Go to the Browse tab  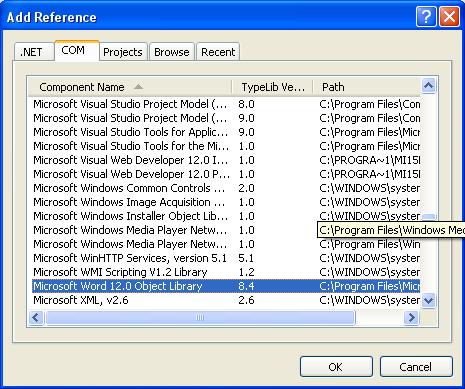pyautogui.click(x=172, y=52)
